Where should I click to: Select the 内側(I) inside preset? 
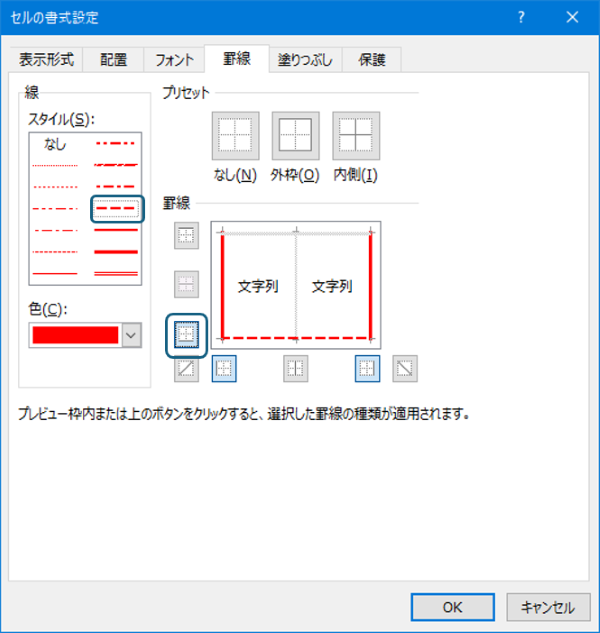coord(356,136)
